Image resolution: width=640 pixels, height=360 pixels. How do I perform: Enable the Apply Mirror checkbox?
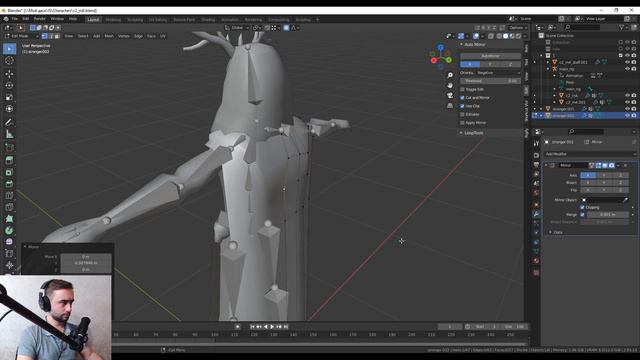click(x=462, y=122)
